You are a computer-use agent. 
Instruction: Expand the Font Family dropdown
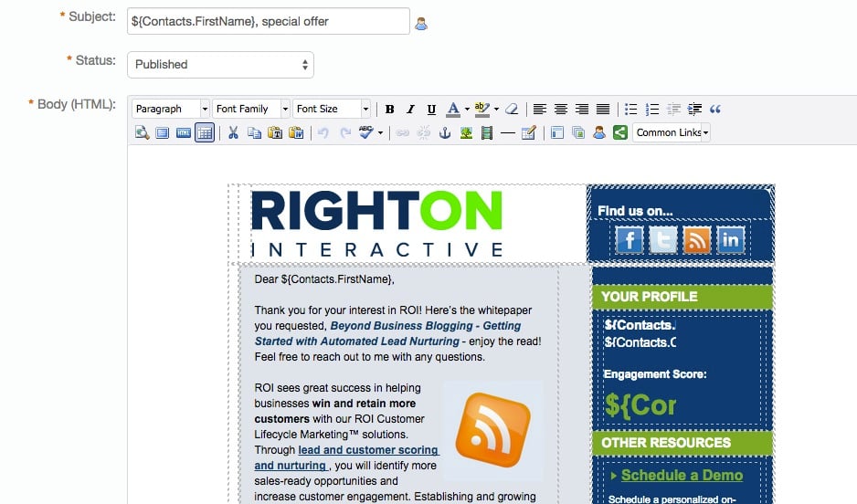[x=251, y=109]
